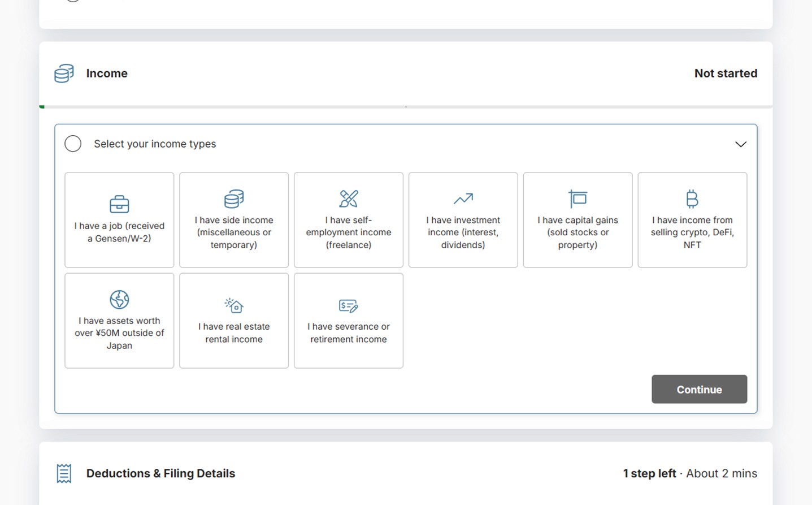Select 'I have real estate rental income' card
The height and width of the screenshot is (505, 812).
[x=234, y=321]
